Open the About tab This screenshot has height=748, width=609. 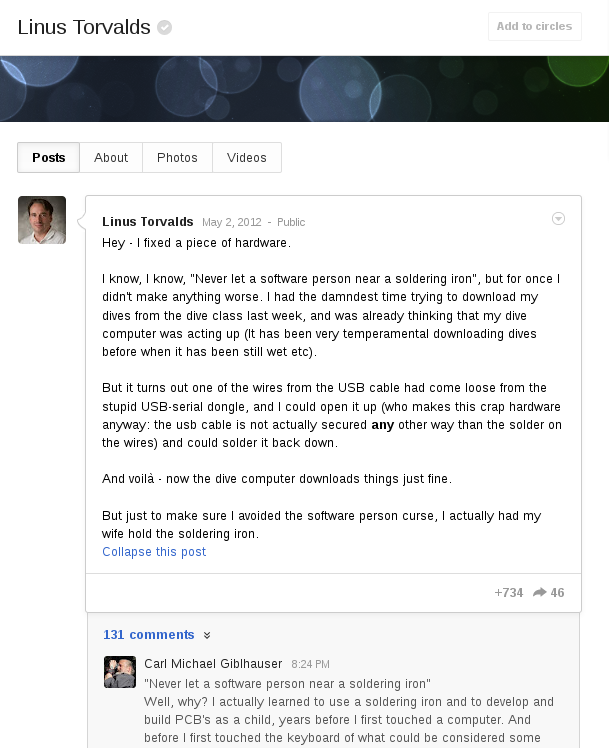pyautogui.click(x=111, y=157)
